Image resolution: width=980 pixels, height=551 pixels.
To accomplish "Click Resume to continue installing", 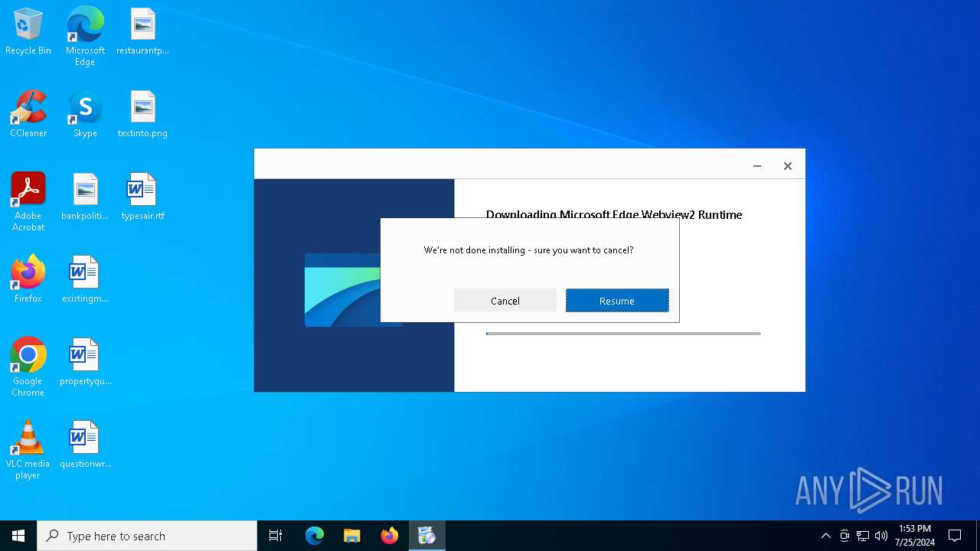I will 617,301.
